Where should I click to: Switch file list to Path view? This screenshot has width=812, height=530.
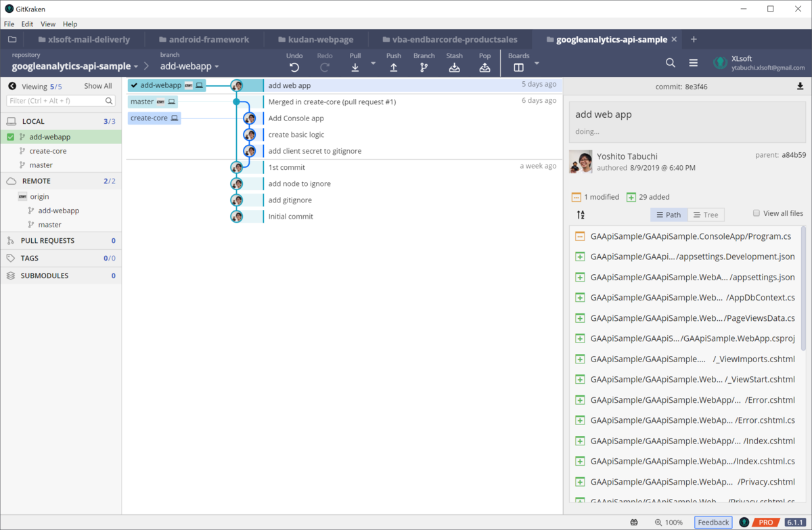(669, 215)
